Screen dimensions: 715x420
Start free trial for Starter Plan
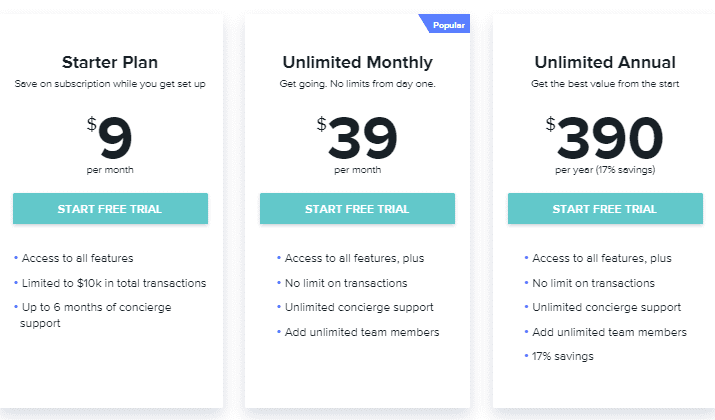[110, 208]
